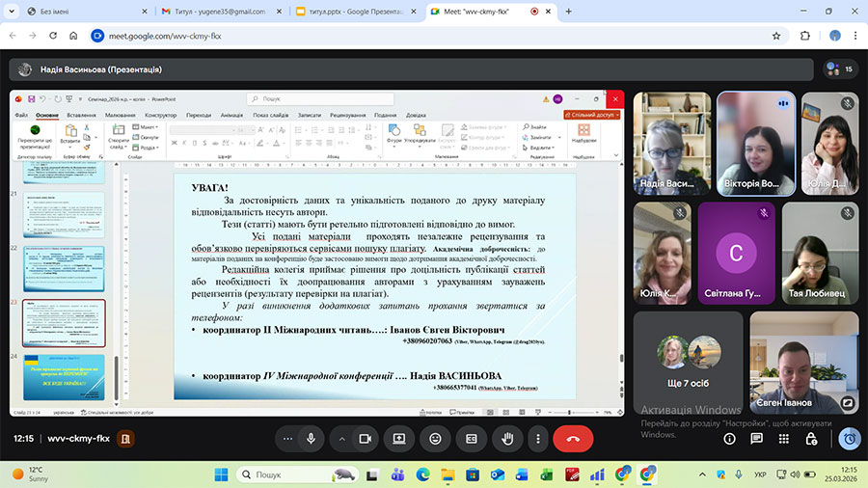Mute the microphone in Meet
Viewport: 868px width, 488px height.
point(311,438)
